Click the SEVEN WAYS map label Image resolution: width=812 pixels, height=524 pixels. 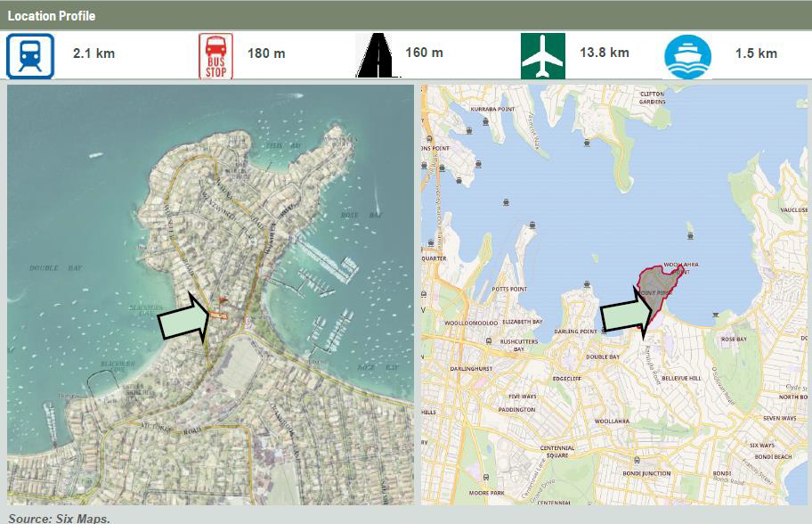pos(779,418)
